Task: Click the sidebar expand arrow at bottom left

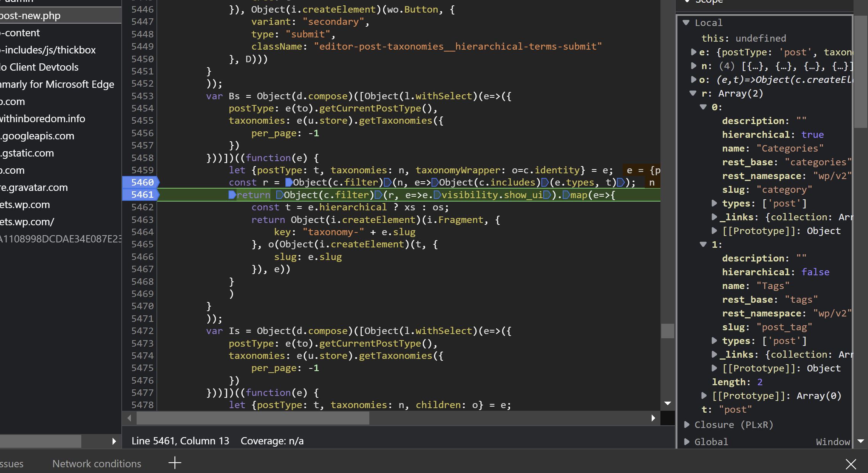Action: click(114, 441)
